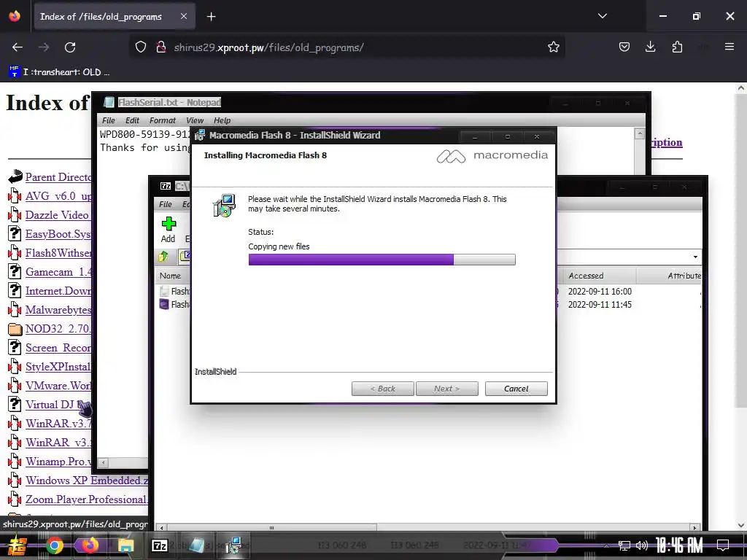Open the Pocket save icon

(x=624, y=47)
